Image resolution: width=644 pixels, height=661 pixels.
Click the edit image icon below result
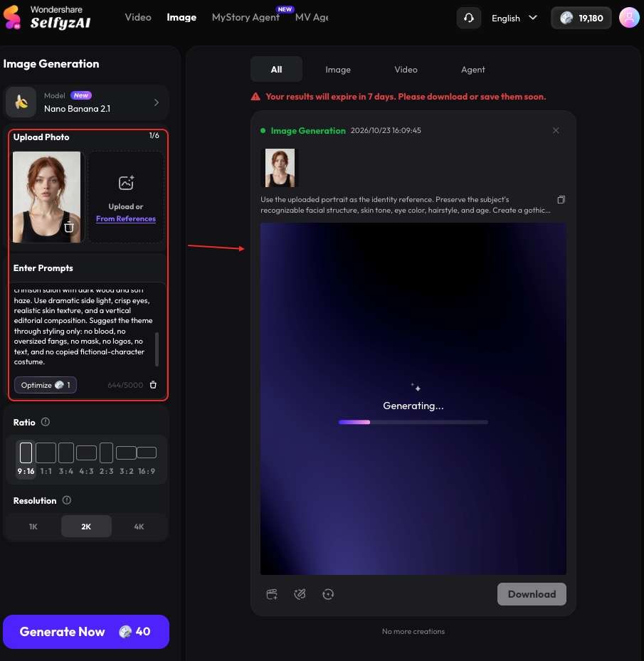(x=300, y=594)
